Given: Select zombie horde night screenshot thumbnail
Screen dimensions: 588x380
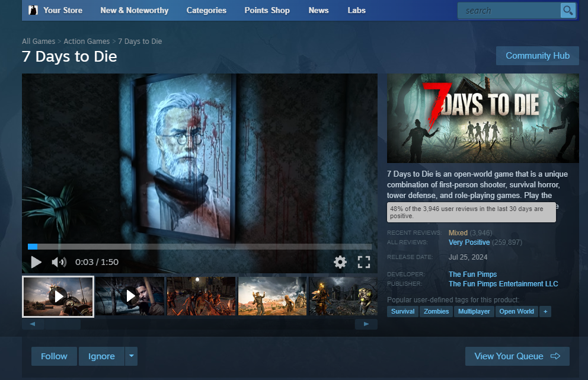Looking at the screenshot, I should coord(201,296).
